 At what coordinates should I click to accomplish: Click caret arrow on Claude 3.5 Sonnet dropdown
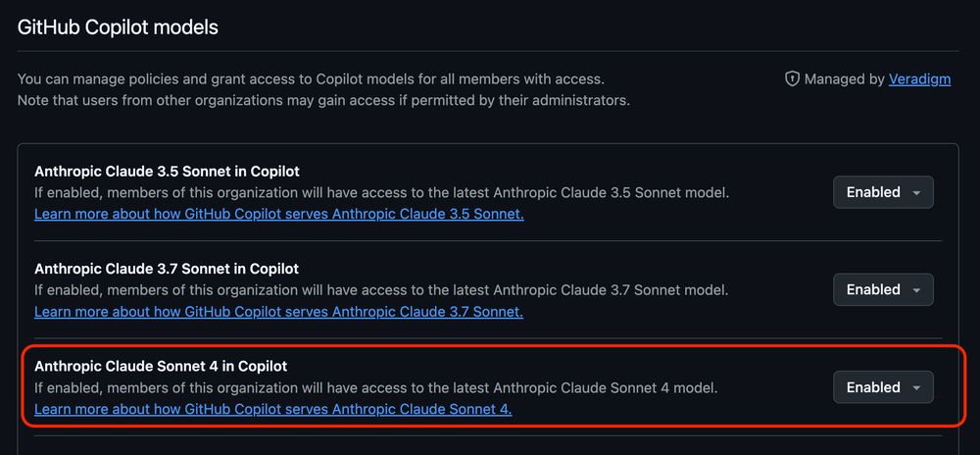[916, 193]
